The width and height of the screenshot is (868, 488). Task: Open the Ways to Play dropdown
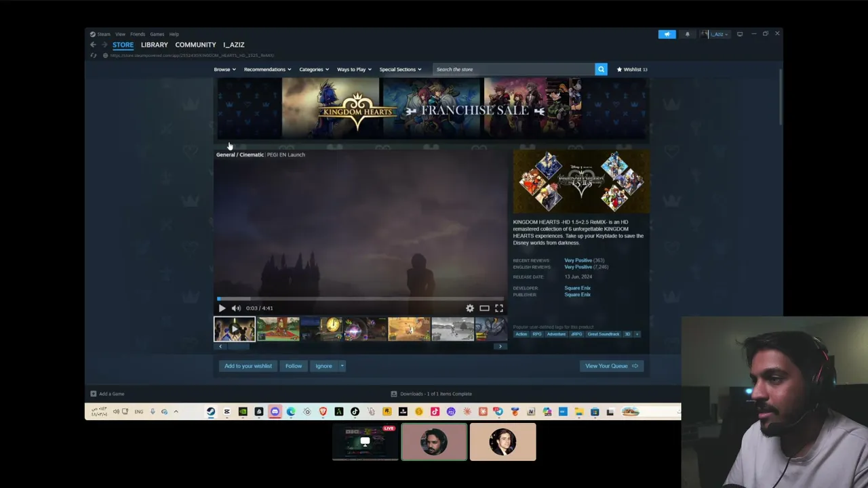tap(354, 69)
